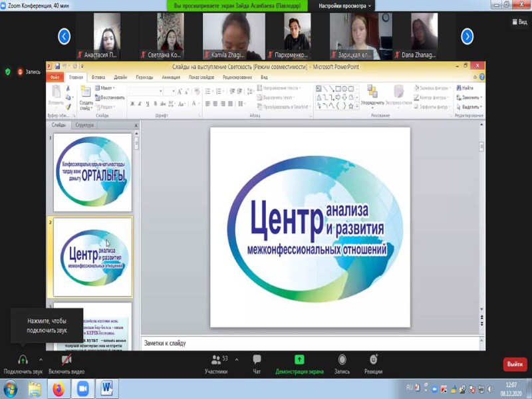Open the Заменить replace dropdown

[x=469, y=97]
